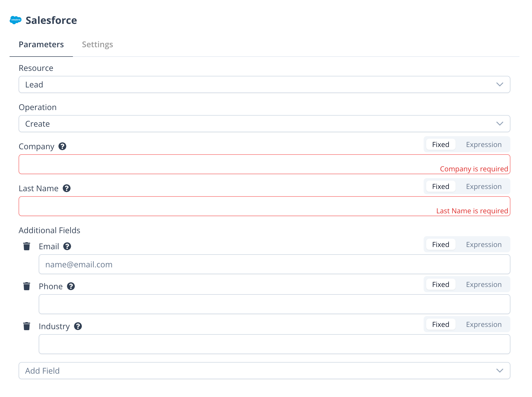The height and width of the screenshot is (397, 532).
Task: Remove the Phone field with the trash icon
Action: (27, 286)
